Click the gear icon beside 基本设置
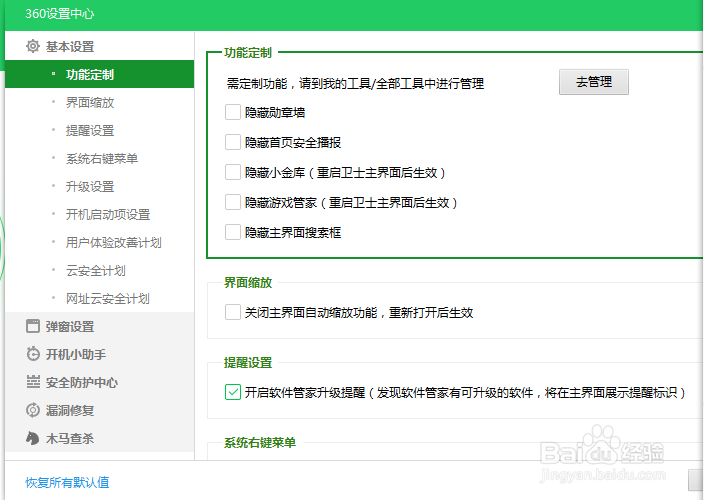Viewport: 704px width, 500px height. click(32, 46)
